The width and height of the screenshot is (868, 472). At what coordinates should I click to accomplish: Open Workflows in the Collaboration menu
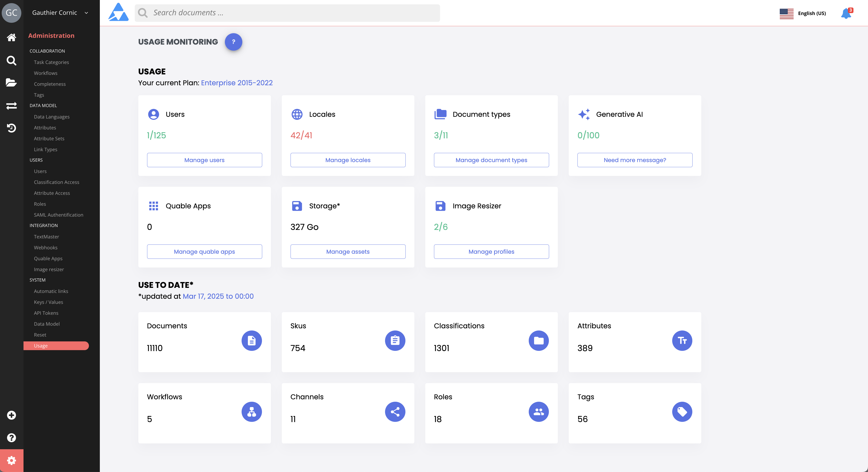tap(46, 73)
